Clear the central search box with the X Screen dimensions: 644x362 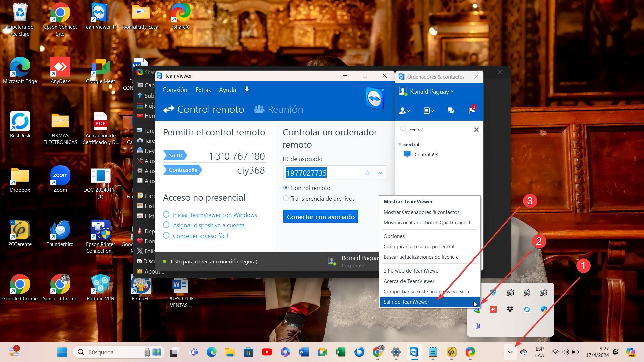tap(476, 130)
